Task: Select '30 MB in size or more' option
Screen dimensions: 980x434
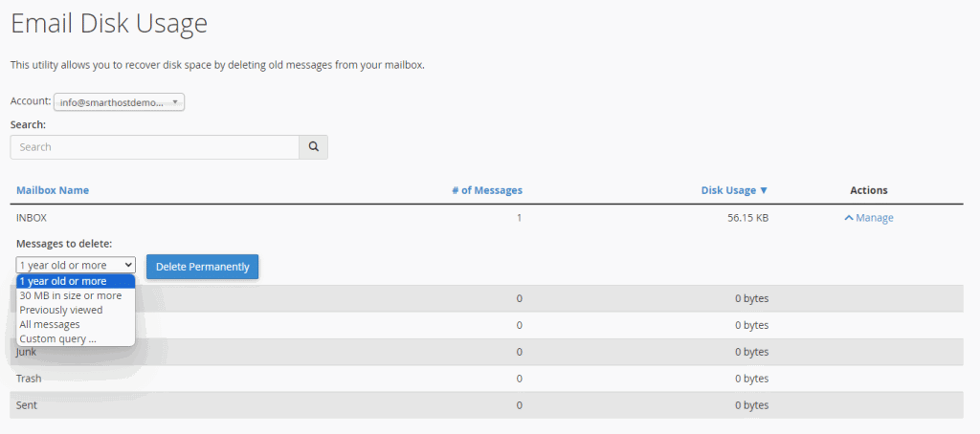Action: 76,295
